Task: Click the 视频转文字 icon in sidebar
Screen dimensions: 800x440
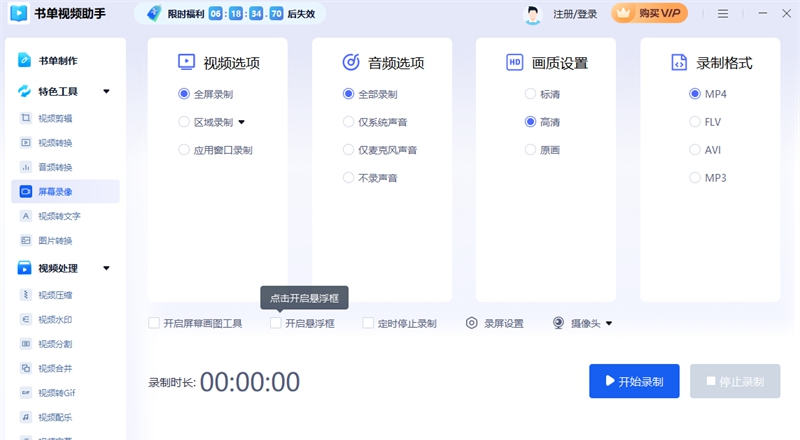Action: pyautogui.click(x=26, y=216)
